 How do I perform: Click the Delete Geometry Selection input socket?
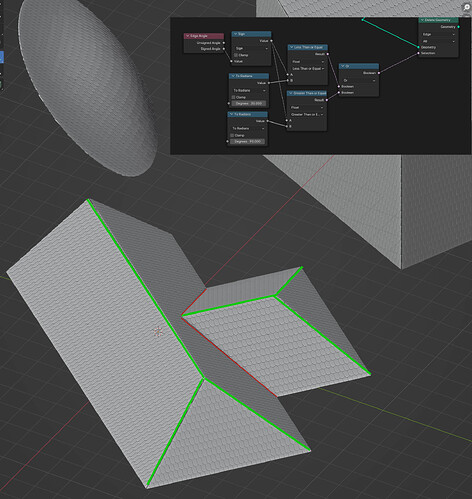click(x=419, y=53)
